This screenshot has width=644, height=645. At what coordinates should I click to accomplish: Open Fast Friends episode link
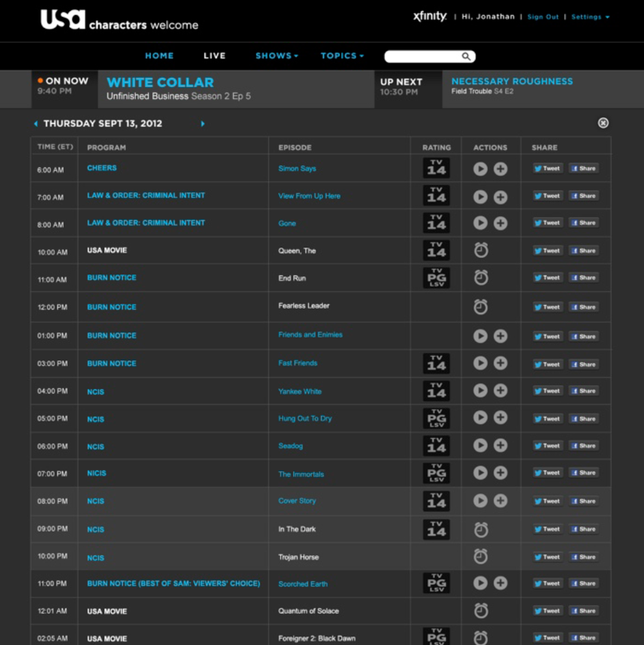tap(298, 363)
